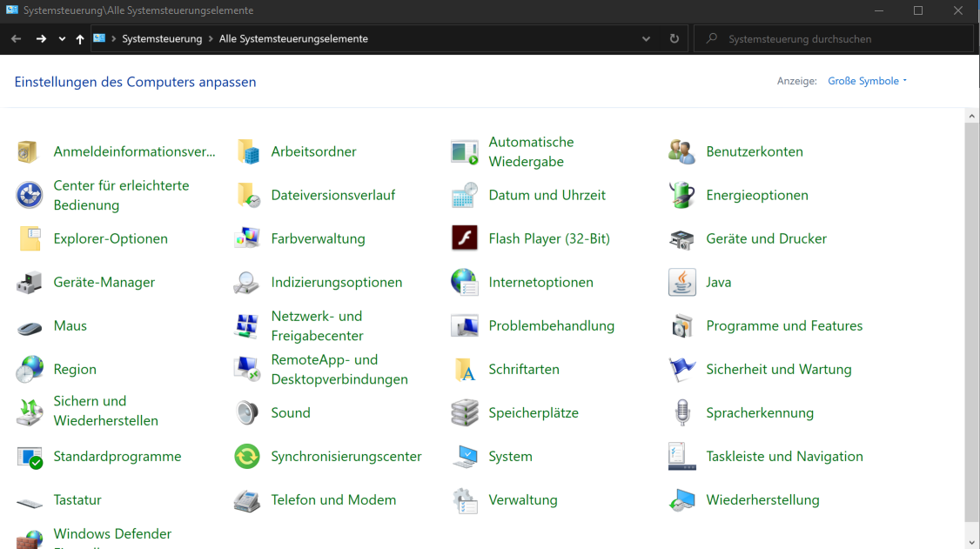The height and width of the screenshot is (549, 980).
Task: Click the vertical scrollbar thumb
Action: (x=971, y=322)
